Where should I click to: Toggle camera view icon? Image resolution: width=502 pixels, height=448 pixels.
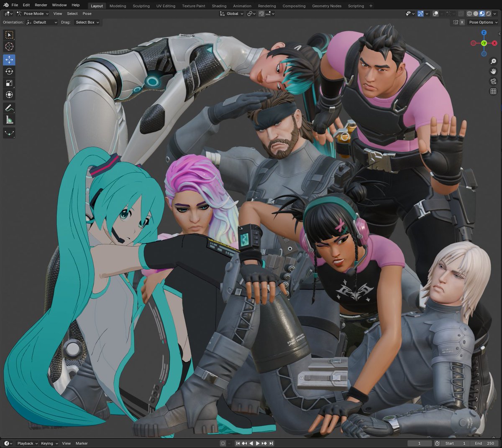tap(493, 81)
